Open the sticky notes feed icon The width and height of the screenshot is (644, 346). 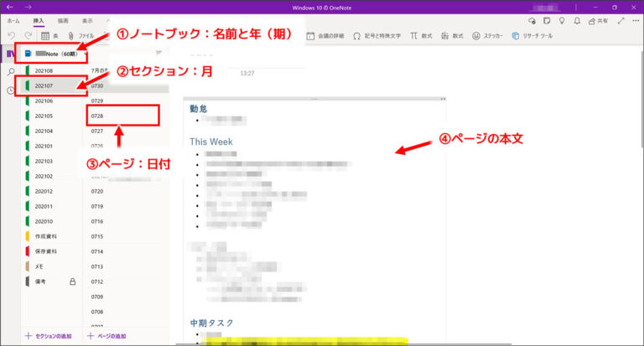coord(547,20)
